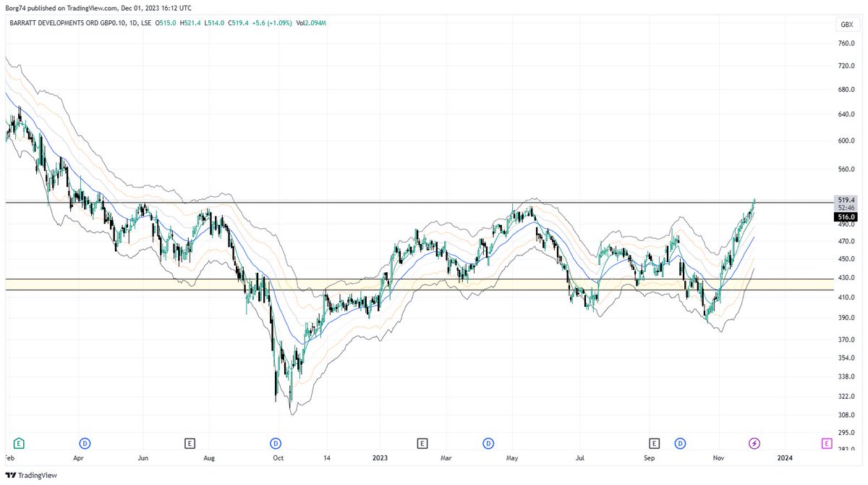Click the dividend marker near Oct 2022
This screenshot has width=868, height=485.
(276, 442)
